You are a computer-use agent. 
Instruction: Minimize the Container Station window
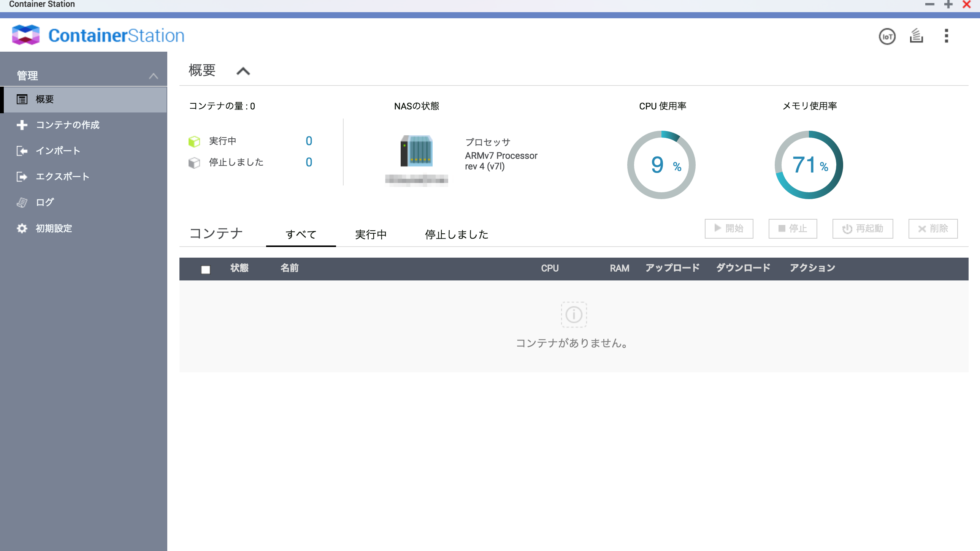coord(930,5)
